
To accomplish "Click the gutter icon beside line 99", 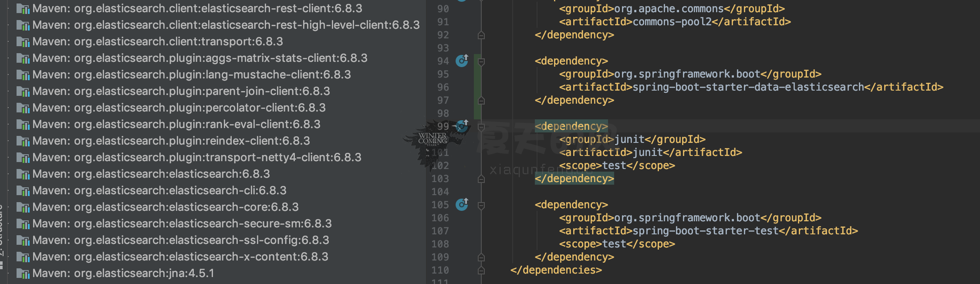I will click(x=462, y=126).
